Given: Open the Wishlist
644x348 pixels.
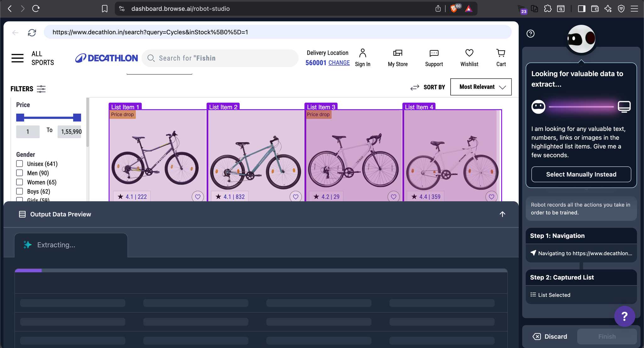Looking at the screenshot, I should point(469,53).
